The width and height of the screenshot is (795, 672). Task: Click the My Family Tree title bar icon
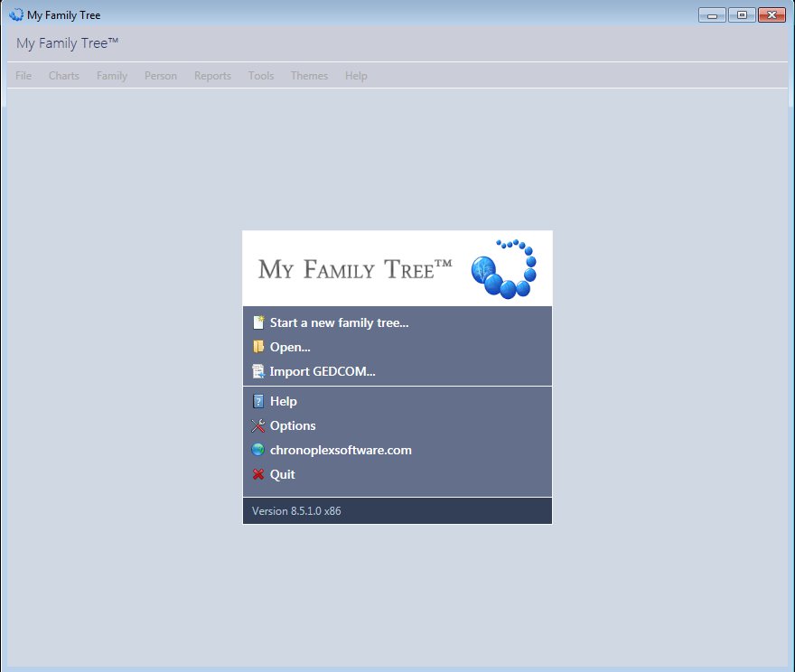tap(14, 14)
